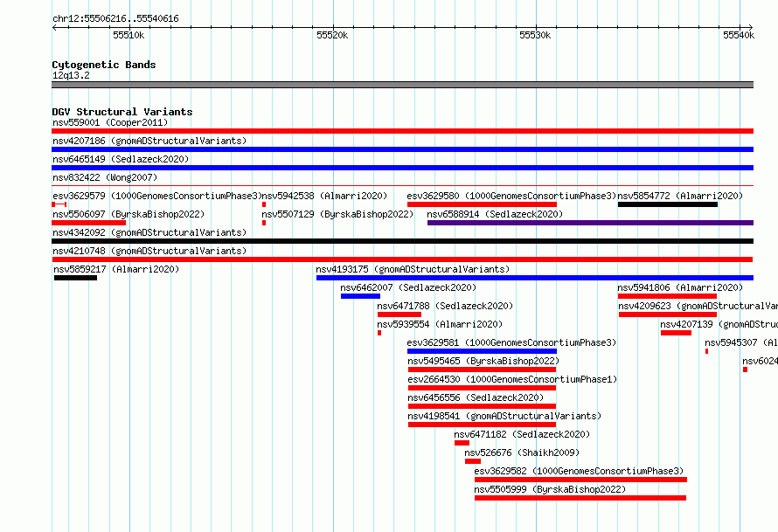Screen dimensions: 778x532
Task: Click the red nsv4207139 bar
Action: pyautogui.click(x=676, y=333)
